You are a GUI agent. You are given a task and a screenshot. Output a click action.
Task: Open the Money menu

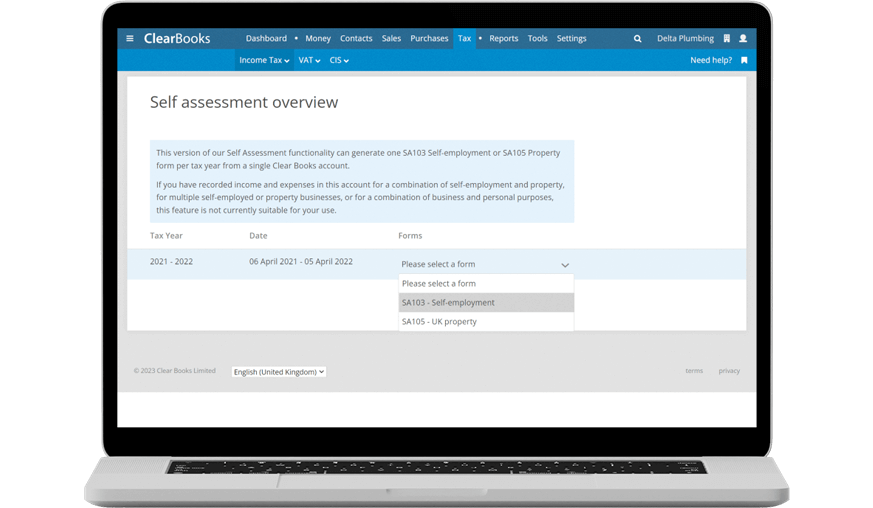[318, 38]
